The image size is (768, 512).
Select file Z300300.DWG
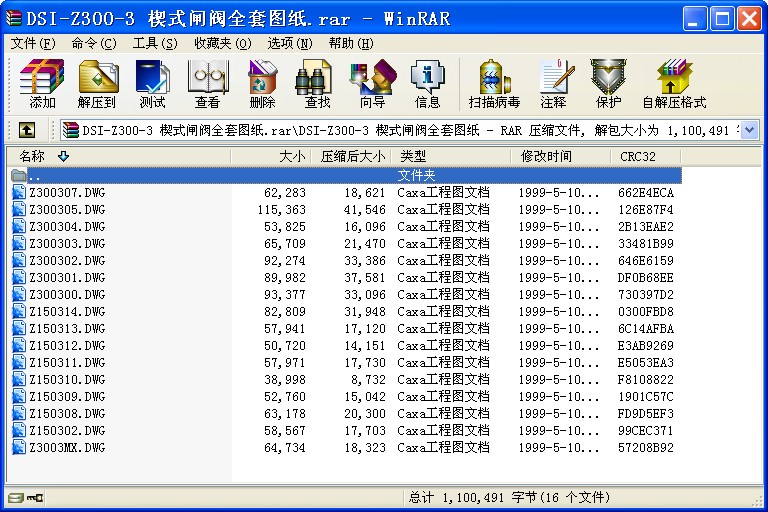67,294
